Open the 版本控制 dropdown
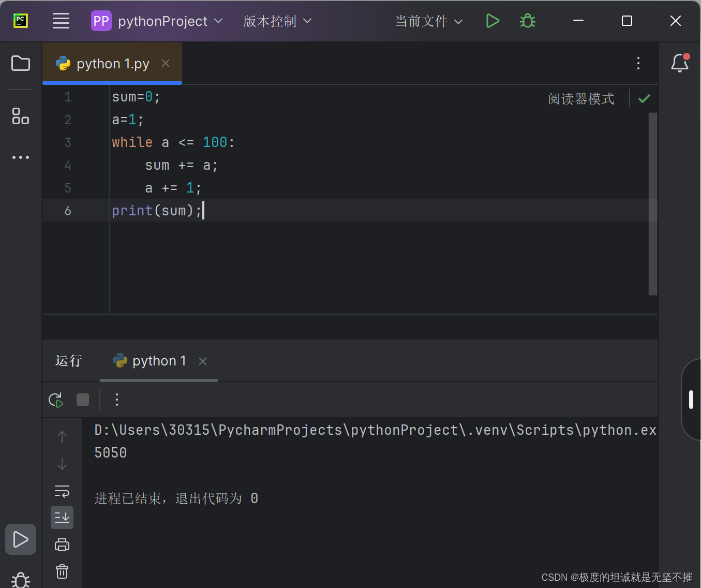The width and height of the screenshot is (701, 588). (x=277, y=21)
